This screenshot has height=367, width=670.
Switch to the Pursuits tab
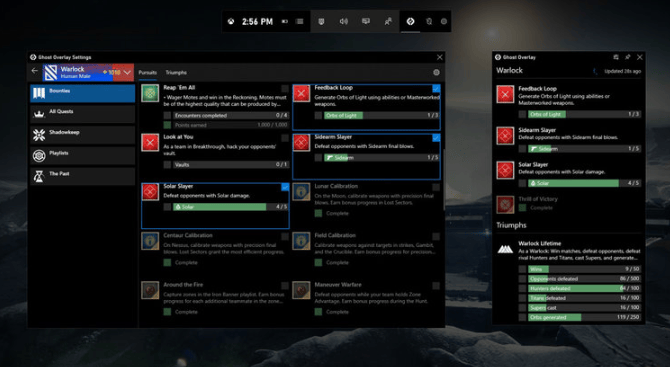click(x=147, y=72)
